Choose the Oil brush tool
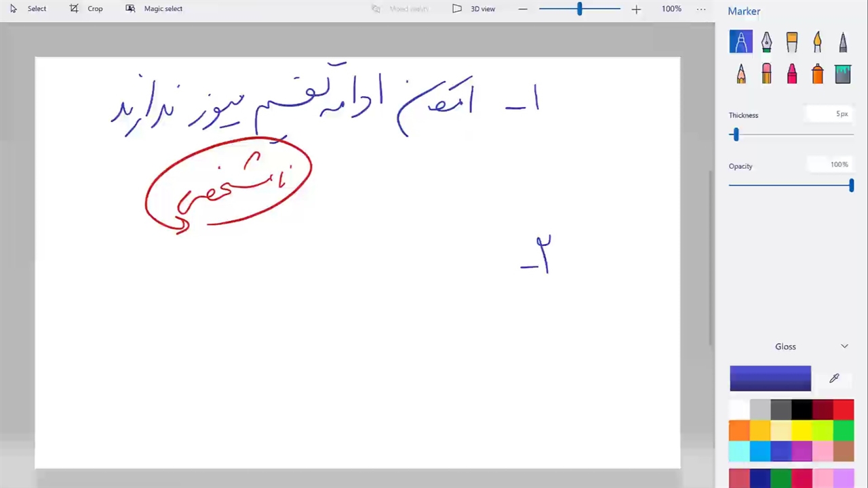Viewport: 868px width, 488px height. coord(792,42)
